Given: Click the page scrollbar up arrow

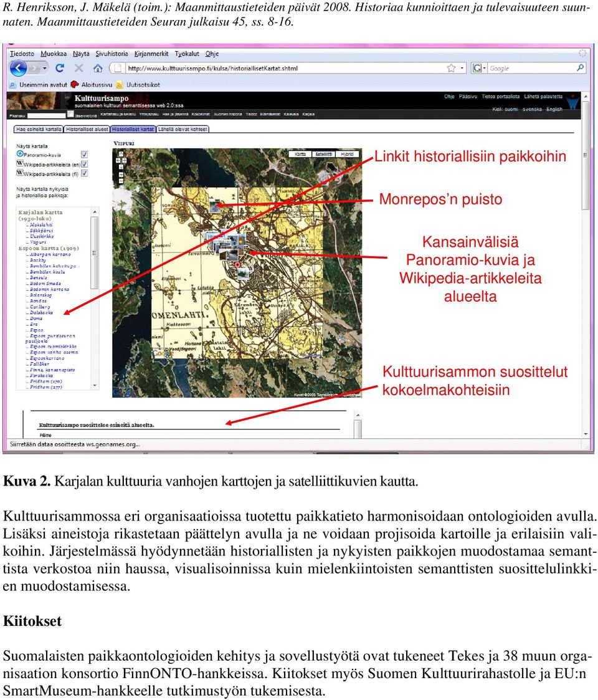Looking at the screenshot, I should (x=586, y=96).
